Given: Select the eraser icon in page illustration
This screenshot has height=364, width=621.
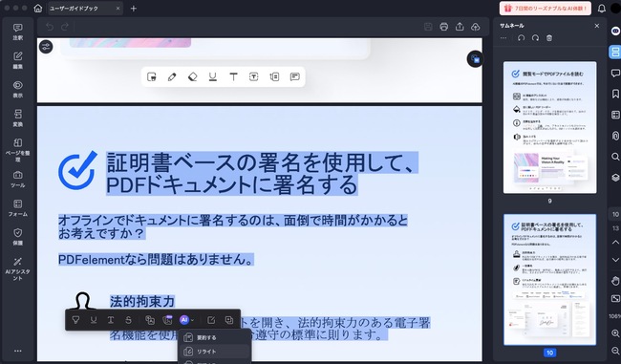Looking at the screenshot, I should tap(192, 76).
